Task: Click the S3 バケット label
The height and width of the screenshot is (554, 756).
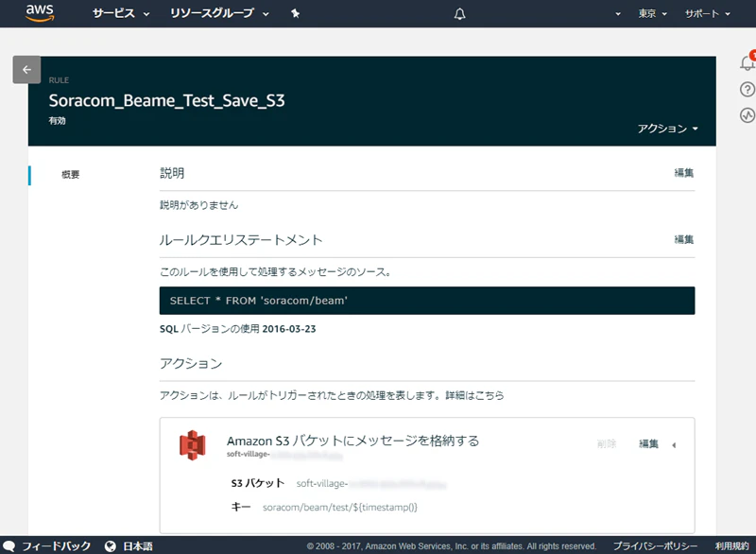Action: [x=258, y=483]
